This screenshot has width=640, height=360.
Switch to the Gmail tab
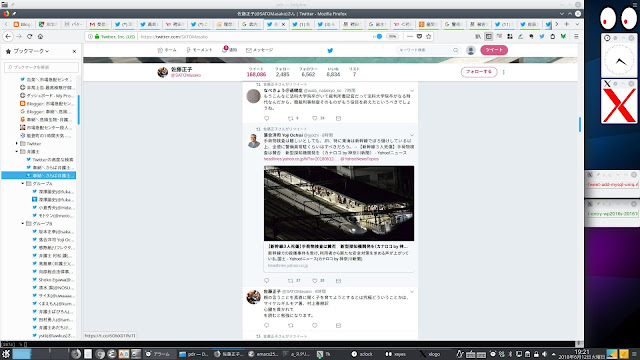click(98, 24)
